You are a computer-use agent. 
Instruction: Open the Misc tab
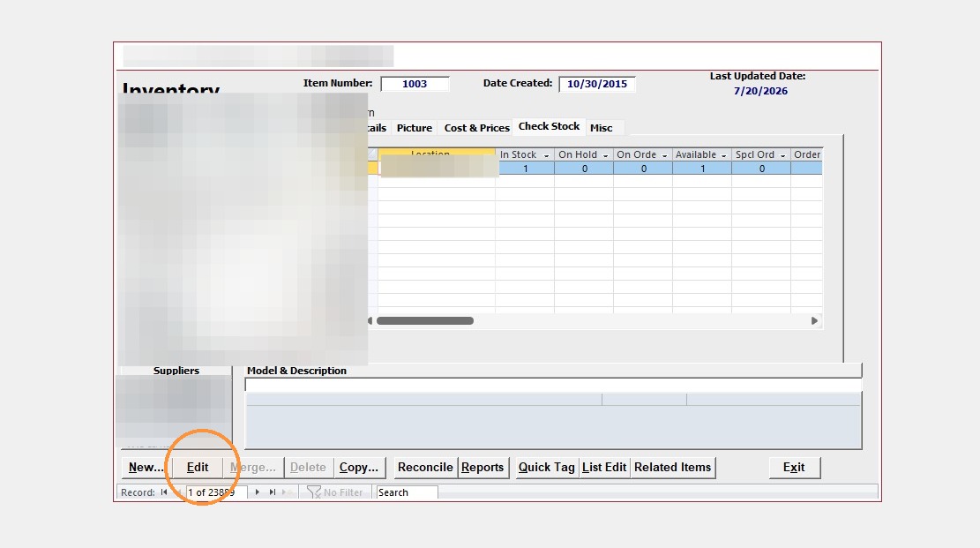pyautogui.click(x=602, y=128)
